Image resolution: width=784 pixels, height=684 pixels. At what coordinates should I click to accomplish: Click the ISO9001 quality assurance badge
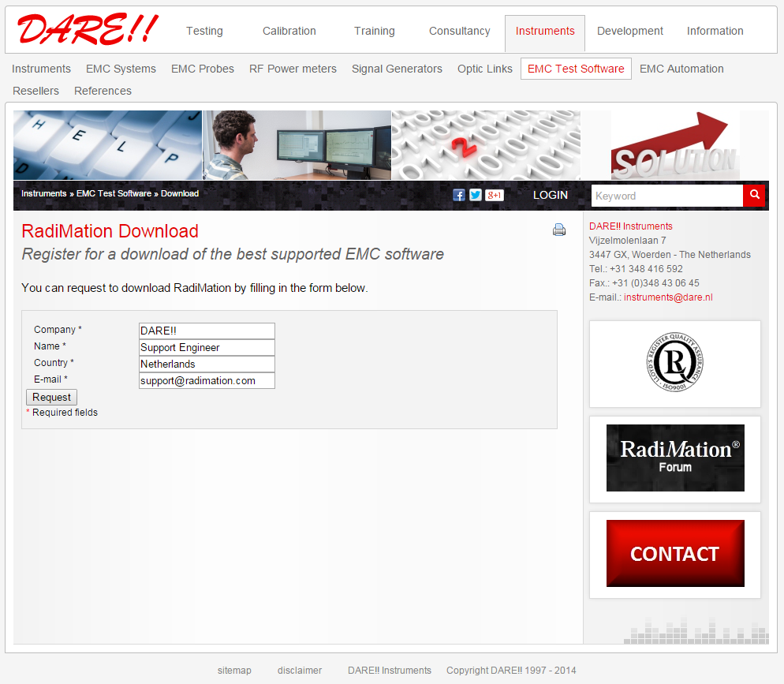pyautogui.click(x=674, y=363)
